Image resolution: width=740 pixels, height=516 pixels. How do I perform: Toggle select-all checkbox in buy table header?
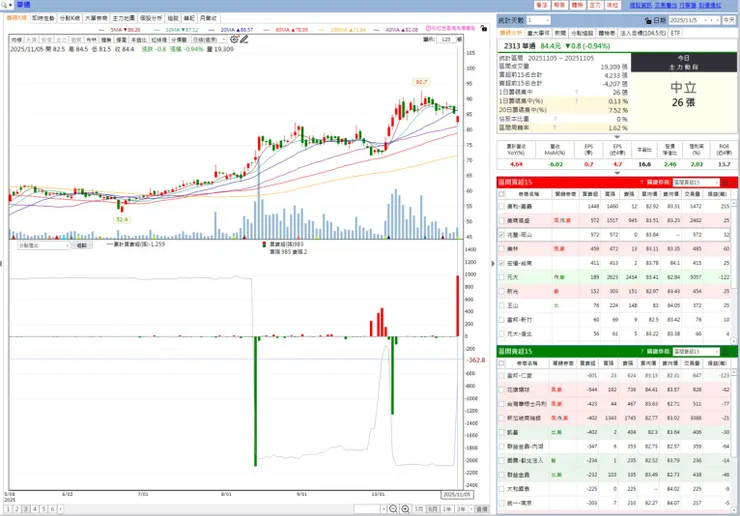[x=502, y=194]
